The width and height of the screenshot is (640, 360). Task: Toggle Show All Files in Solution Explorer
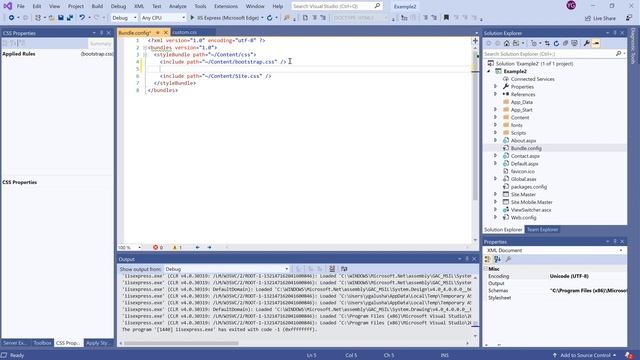click(574, 43)
